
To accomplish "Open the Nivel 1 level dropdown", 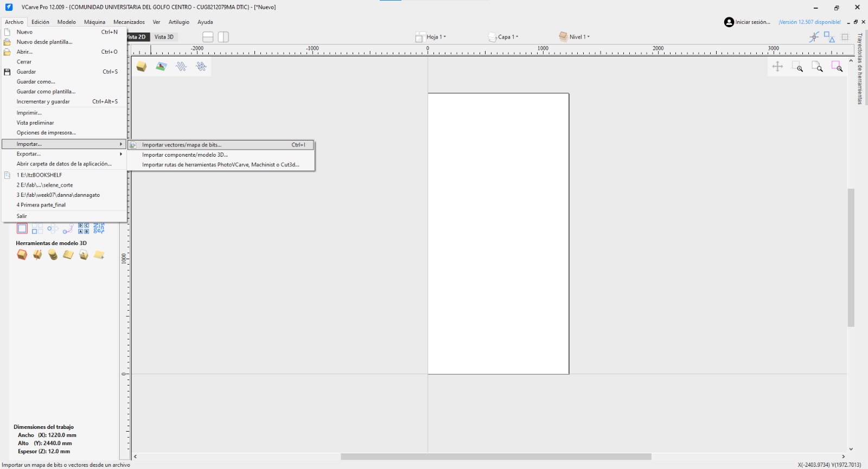I will [575, 37].
